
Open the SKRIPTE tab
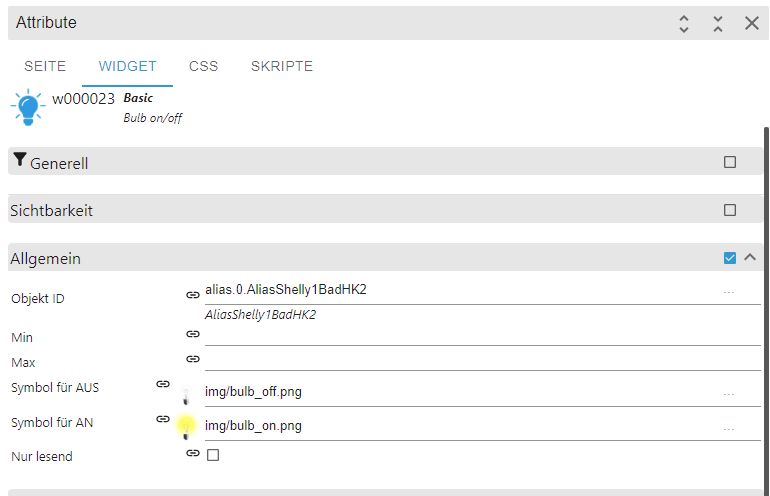click(282, 67)
